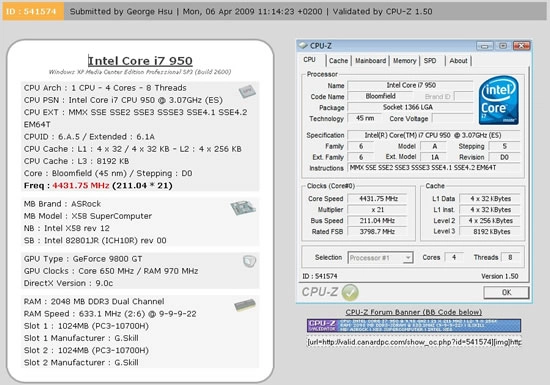Open the About tab
This screenshot has height=385, width=550.
(458, 61)
